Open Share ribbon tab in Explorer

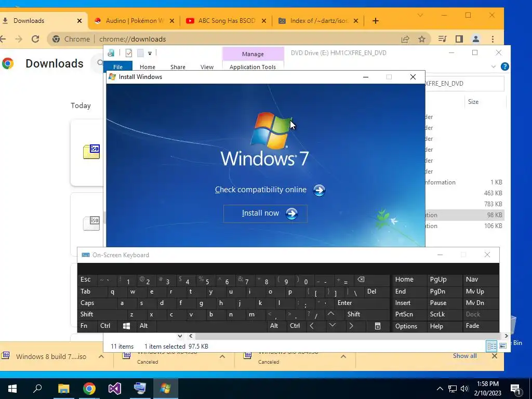[178, 67]
